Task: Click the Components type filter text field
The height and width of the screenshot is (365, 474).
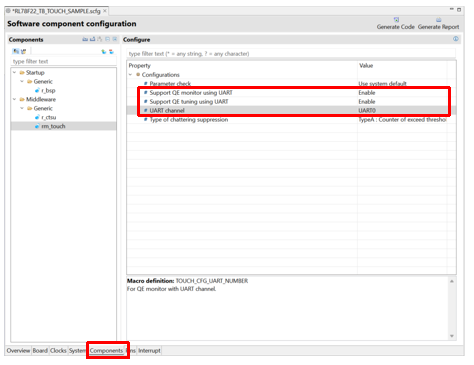Action: pyautogui.click(x=64, y=61)
